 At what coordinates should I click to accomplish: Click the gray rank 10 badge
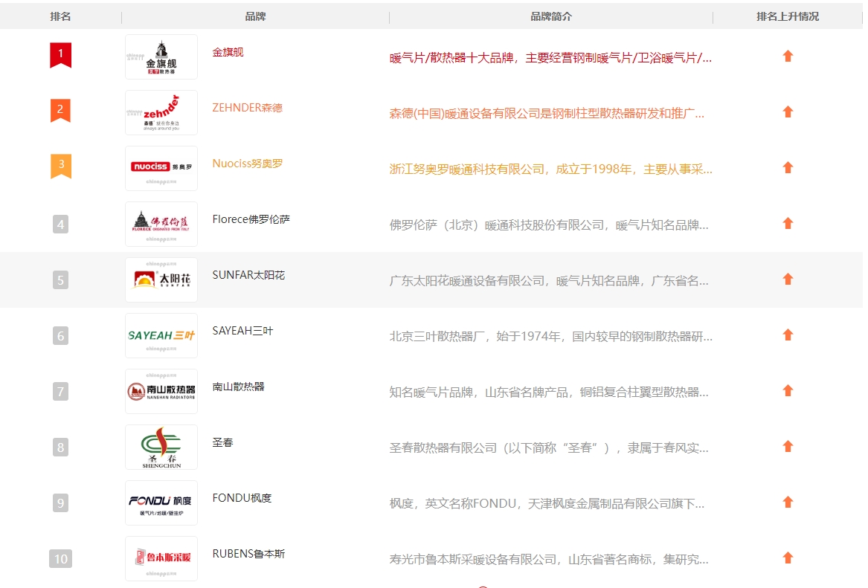60,559
